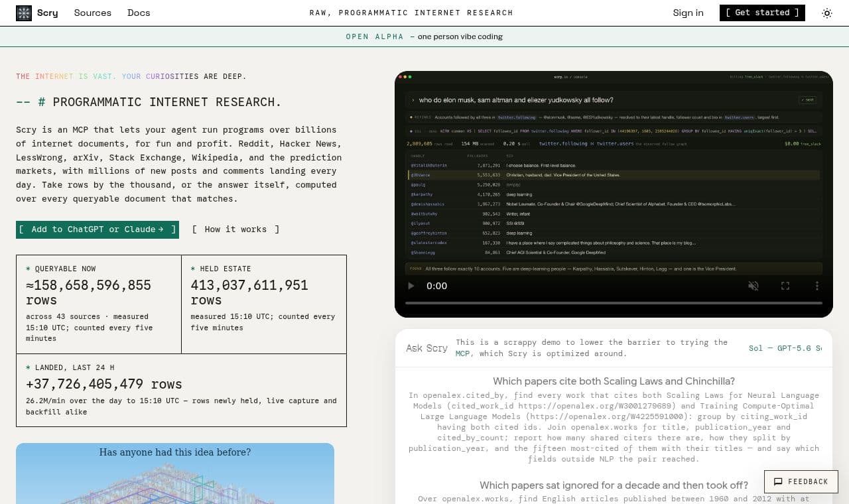This screenshot has height=504, width=849.
Task: Click the +37,726,405,479 rows figure
Action: (104, 385)
